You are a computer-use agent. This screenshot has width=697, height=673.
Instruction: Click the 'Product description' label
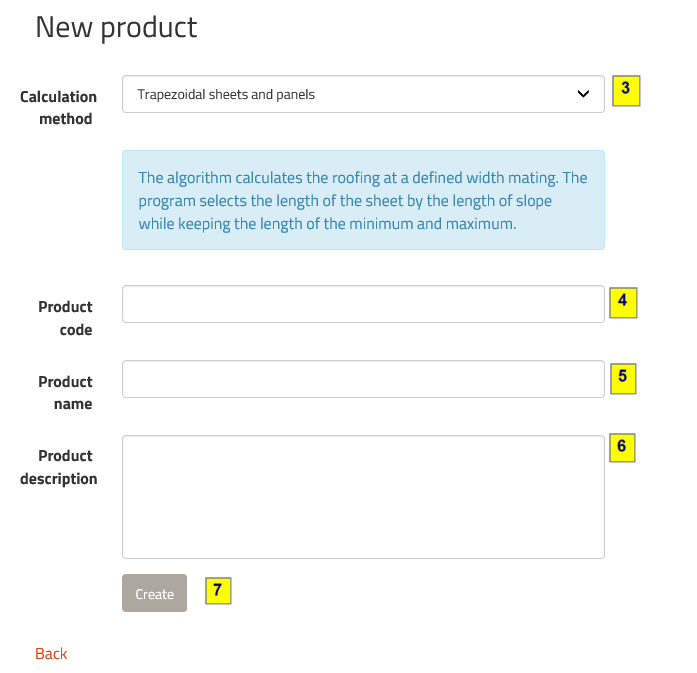point(59,467)
